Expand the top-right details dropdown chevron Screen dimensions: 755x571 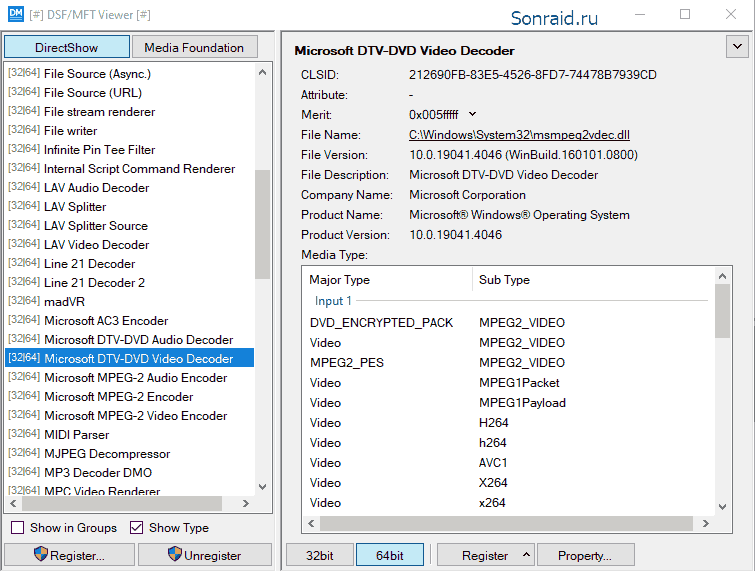(x=737, y=47)
